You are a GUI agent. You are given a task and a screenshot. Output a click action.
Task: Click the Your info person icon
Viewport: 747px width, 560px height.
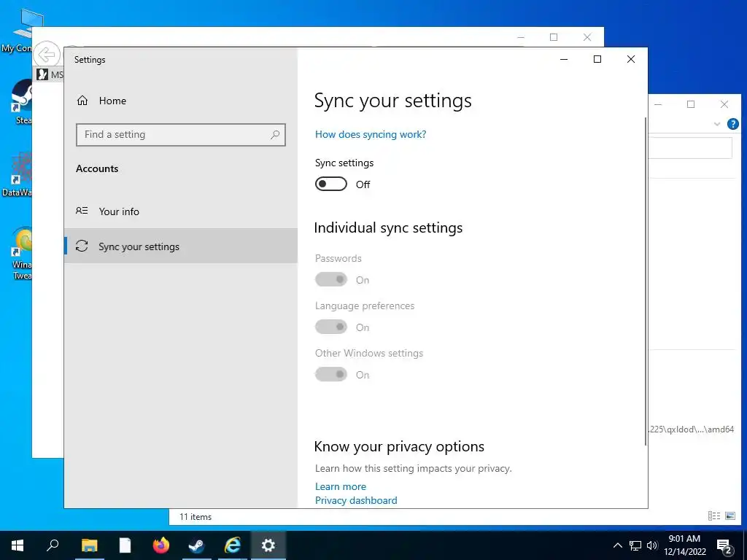[82, 211]
